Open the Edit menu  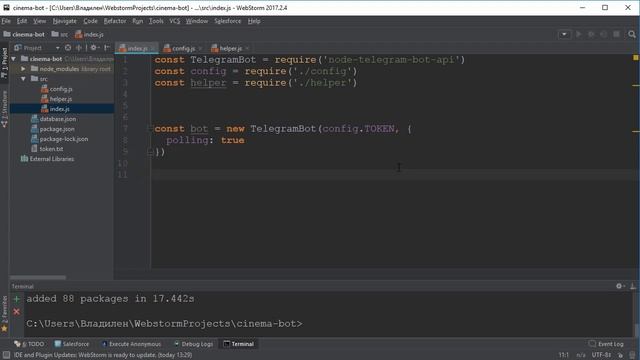click(22, 21)
